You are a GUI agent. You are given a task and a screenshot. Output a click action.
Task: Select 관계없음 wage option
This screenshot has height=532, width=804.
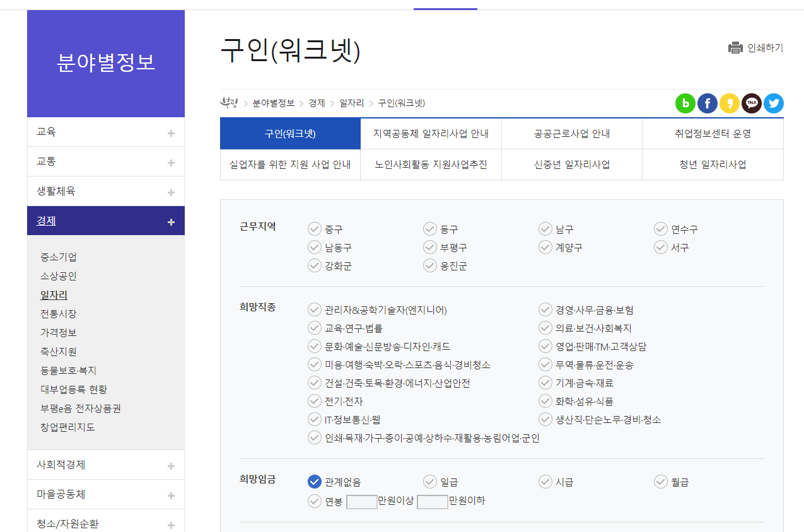pos(315,482)
